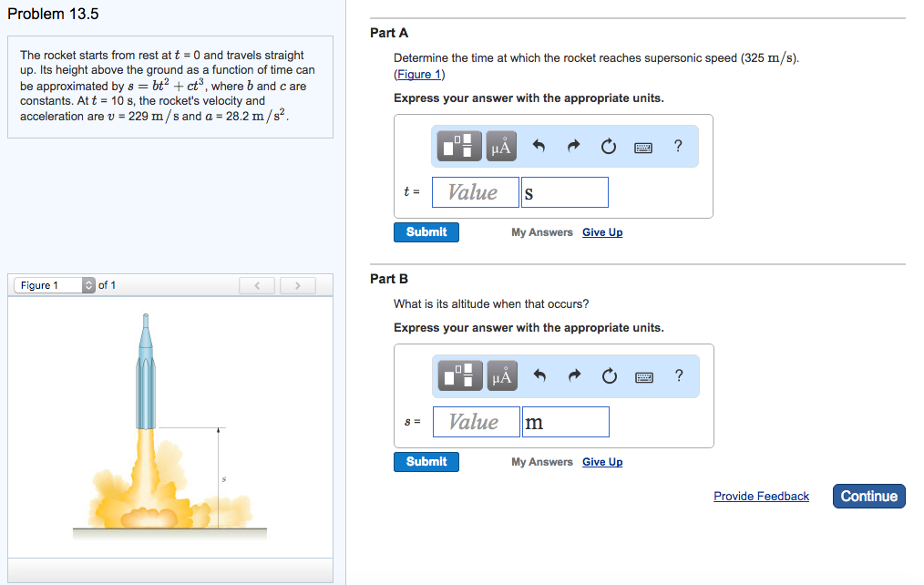Click the Part B Greek symbols button

501,375
